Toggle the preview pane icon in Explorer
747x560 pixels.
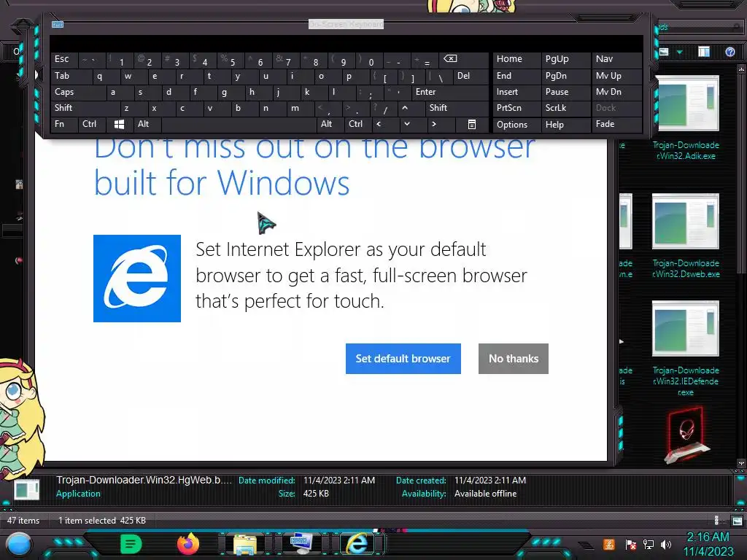704,52
